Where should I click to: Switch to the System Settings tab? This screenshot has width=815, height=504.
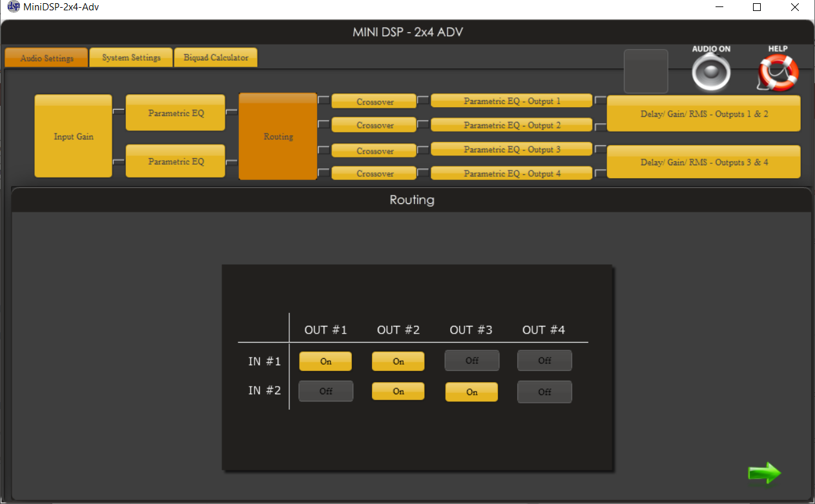click(x=131, y=57)
